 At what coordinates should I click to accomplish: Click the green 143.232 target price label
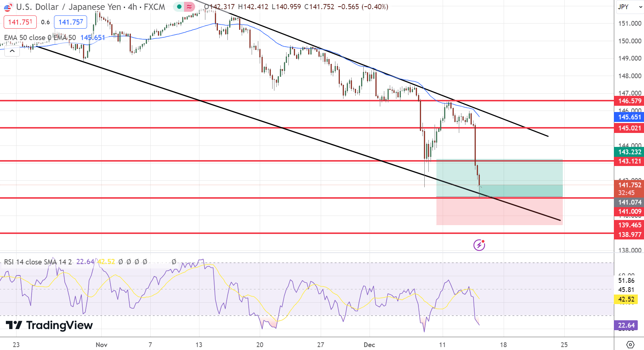coord(629,152)
